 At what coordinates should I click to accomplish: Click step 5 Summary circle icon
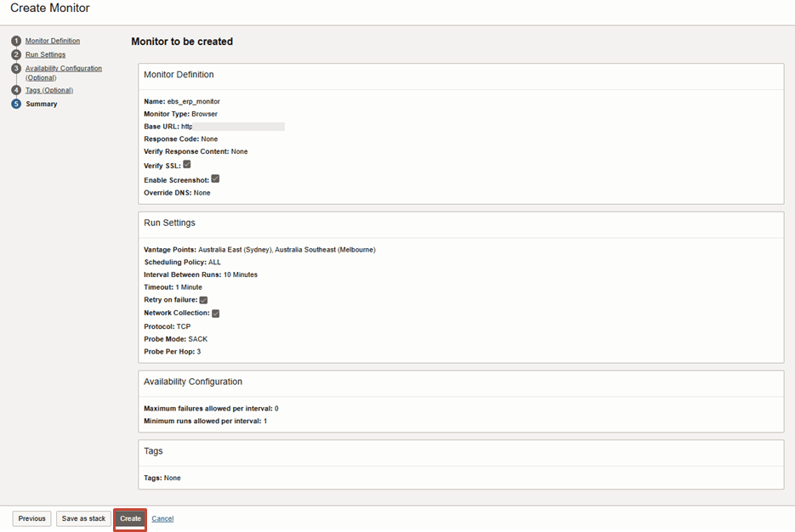[16, 104]
